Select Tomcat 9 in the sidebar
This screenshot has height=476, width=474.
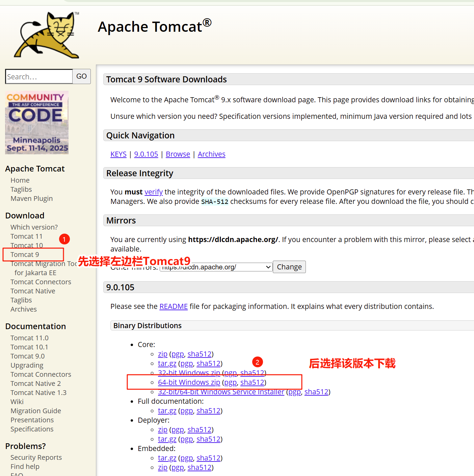25,255
